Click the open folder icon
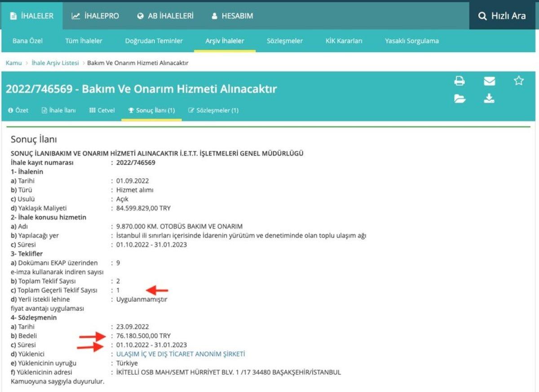This screenshot has width=539, height=392. tap(459, 99)
